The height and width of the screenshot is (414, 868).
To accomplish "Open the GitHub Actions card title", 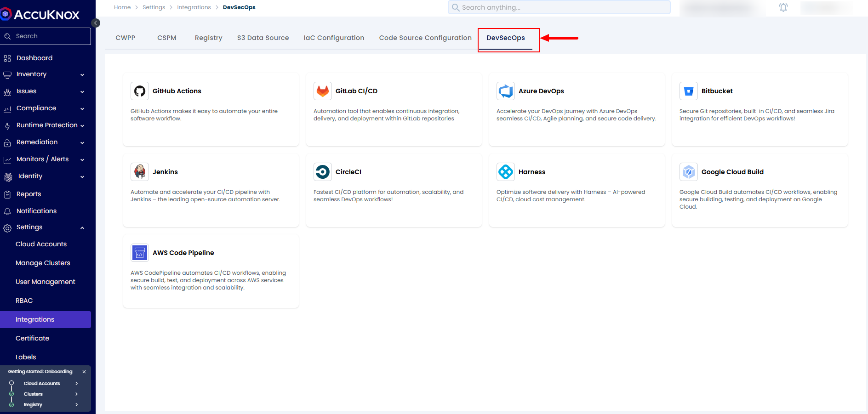I will pos(177,91).
